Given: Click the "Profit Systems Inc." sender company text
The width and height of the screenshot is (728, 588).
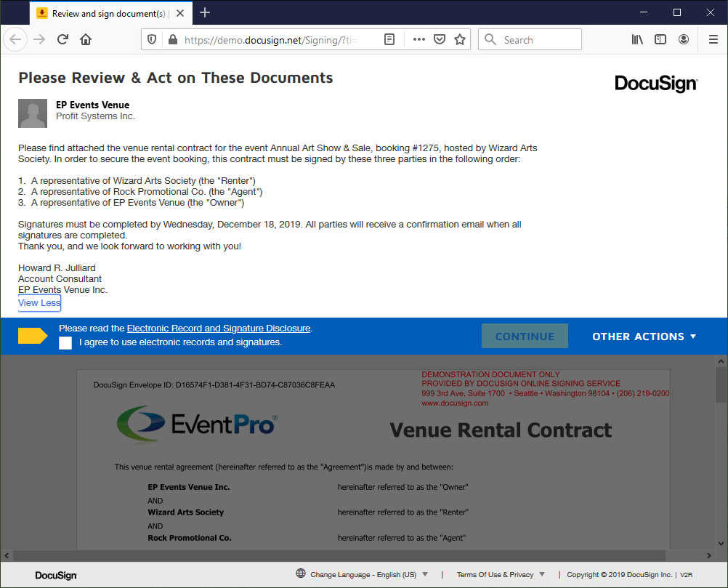Looking at the screenshot, I should tap(96, 116).
